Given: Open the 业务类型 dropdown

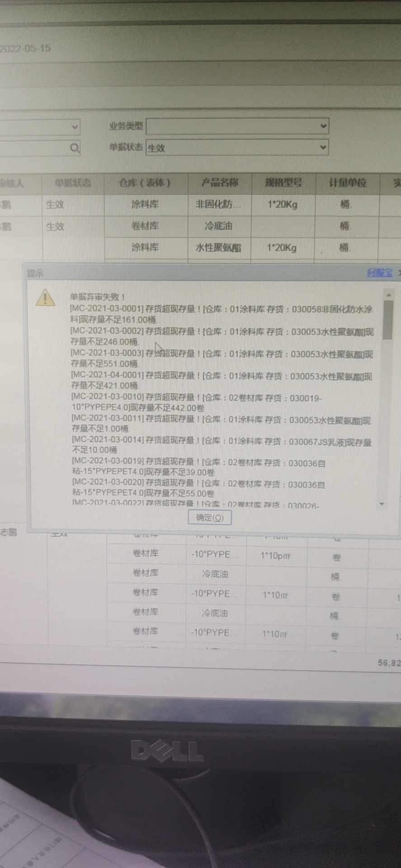Looking at the screenshot, I should (x=237, y=126).
